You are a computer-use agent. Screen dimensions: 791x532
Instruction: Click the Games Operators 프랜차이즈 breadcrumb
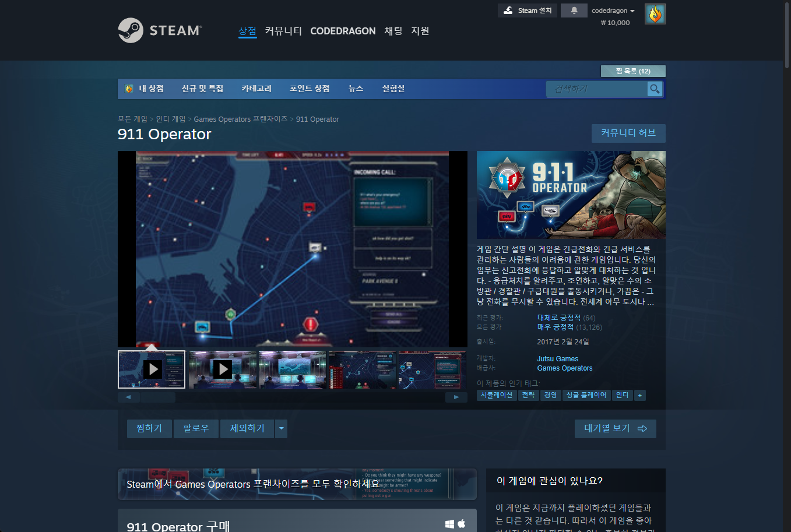click(241, 119)
